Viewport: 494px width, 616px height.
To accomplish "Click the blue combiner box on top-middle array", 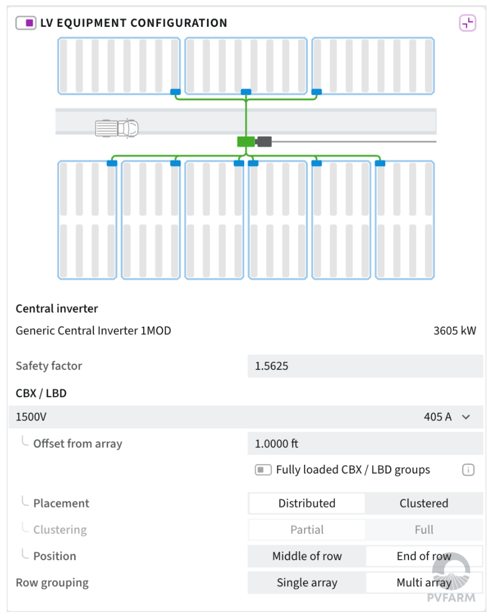I will (246, 92).
